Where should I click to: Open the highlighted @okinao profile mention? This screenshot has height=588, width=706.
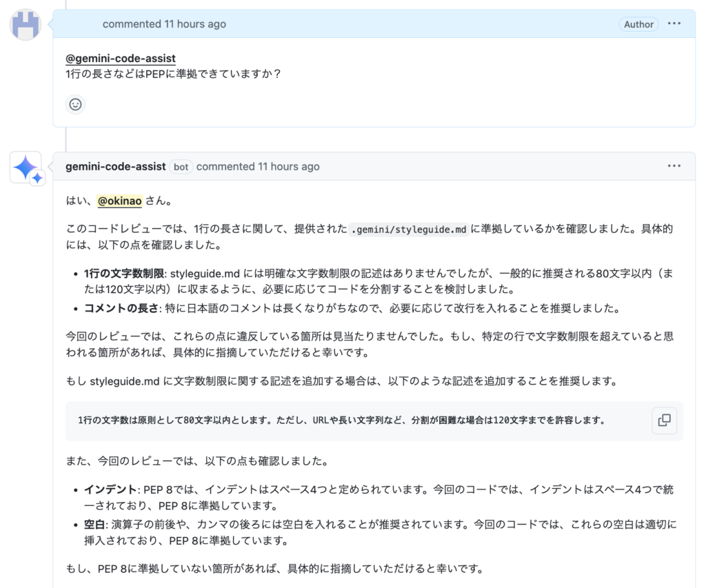[x=120, y=201]
